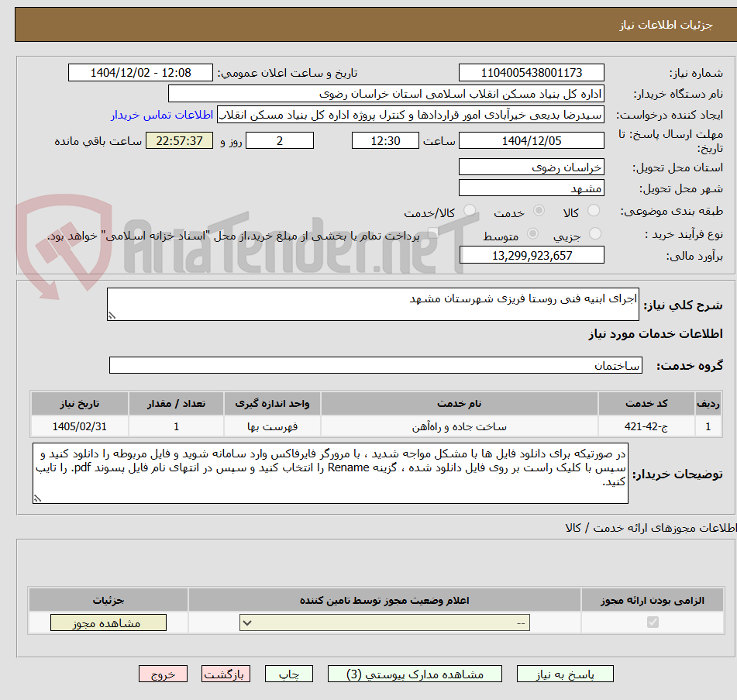Select the جزیی purchase type radio
The height and width of the screenshot is (700, 737).
pos(595,233)
